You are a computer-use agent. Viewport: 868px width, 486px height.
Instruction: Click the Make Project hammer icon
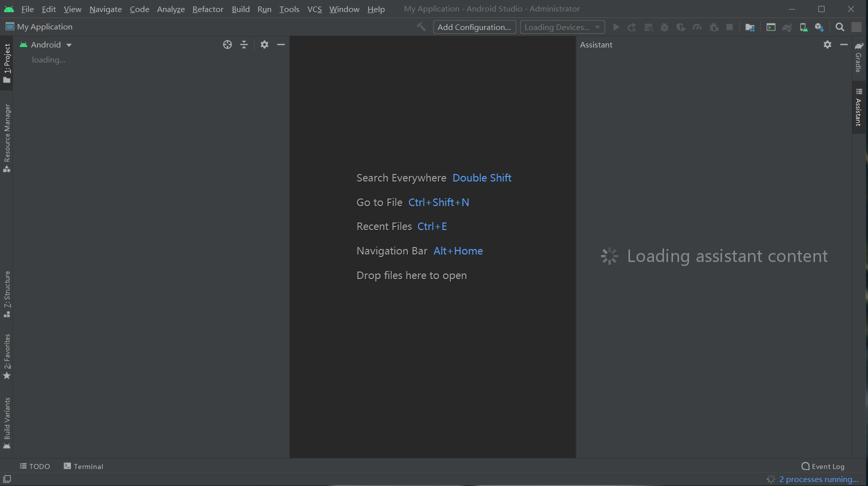click(421, 27)
